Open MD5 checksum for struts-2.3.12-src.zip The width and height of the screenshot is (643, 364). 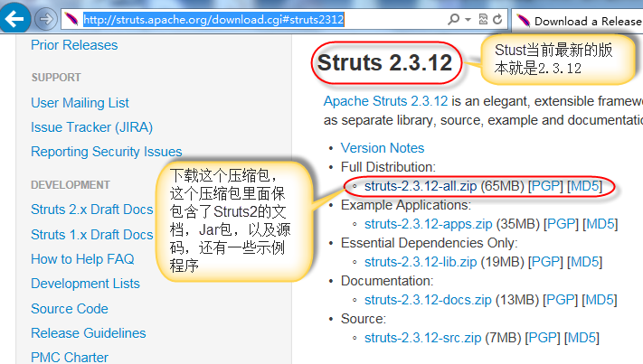click(x=582, y=338)
